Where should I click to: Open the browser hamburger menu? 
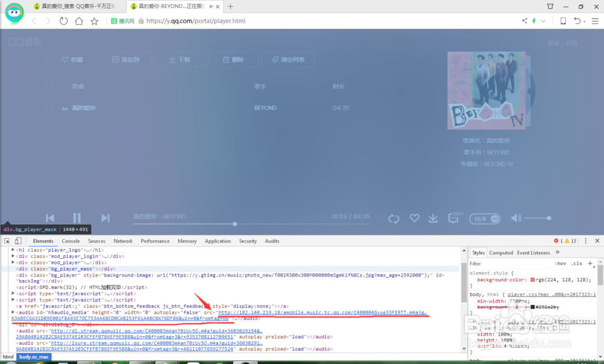coord(595,21)
